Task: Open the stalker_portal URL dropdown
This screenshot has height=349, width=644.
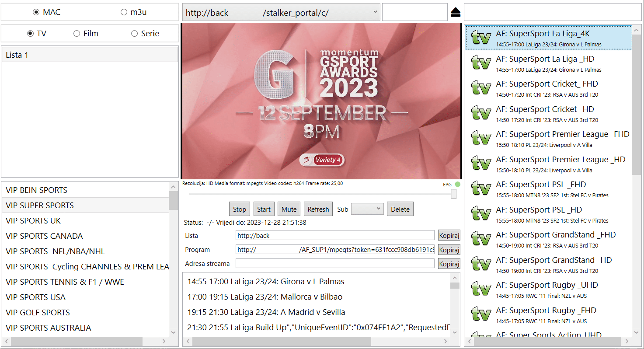Action: pyautogui.click(x=281, y=12)
